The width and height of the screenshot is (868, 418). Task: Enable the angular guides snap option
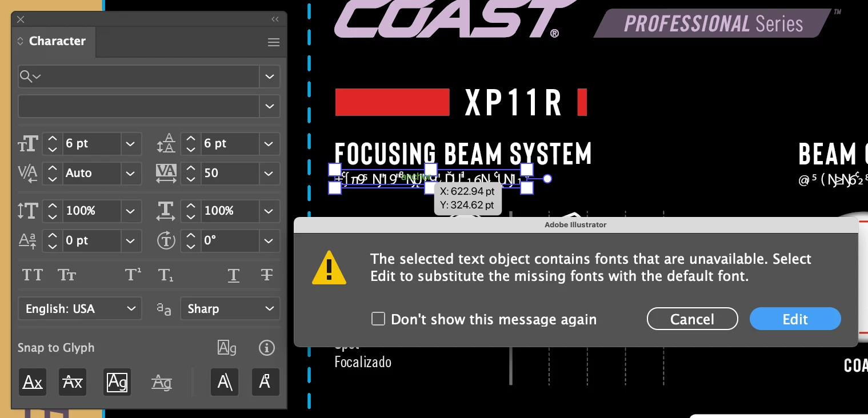pos(225,382)
